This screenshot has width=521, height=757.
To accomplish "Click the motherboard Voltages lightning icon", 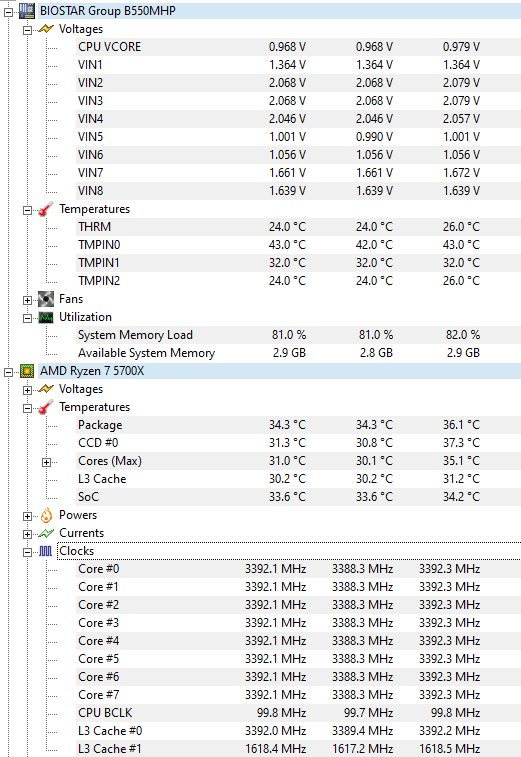I will click(46, 29).
